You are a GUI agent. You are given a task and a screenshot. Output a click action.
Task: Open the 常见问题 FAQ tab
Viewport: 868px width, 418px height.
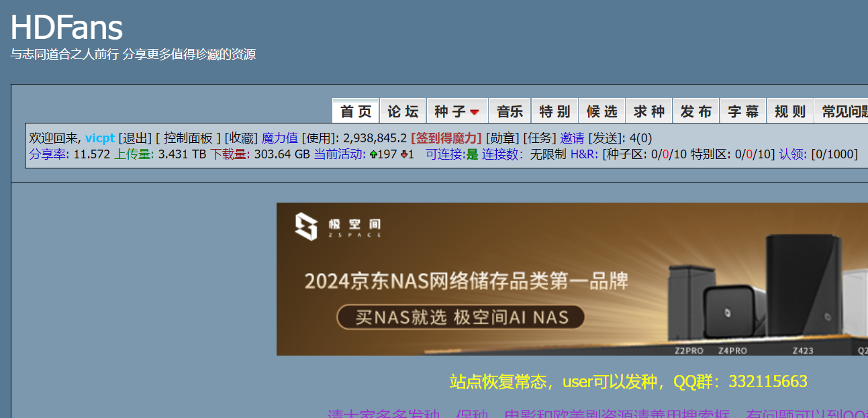point(841,111)
